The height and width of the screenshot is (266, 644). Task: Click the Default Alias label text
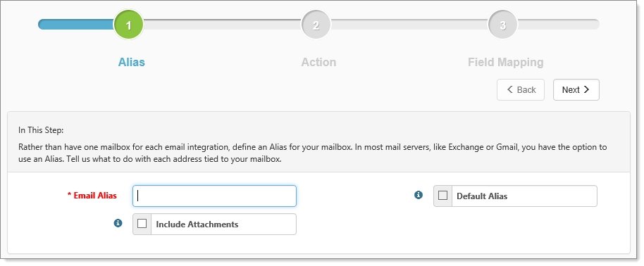coord(482,196)
